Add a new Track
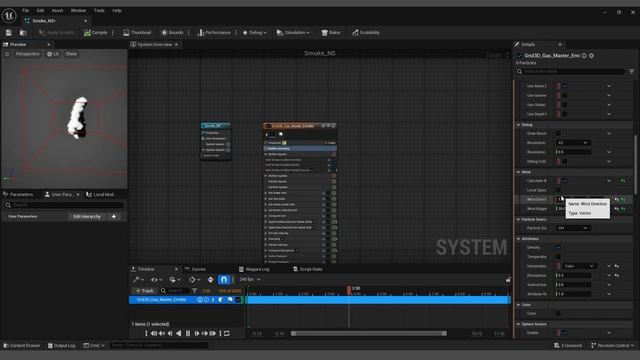The height and width of the screenshot is (360, 640). click(x=144, y=291)
